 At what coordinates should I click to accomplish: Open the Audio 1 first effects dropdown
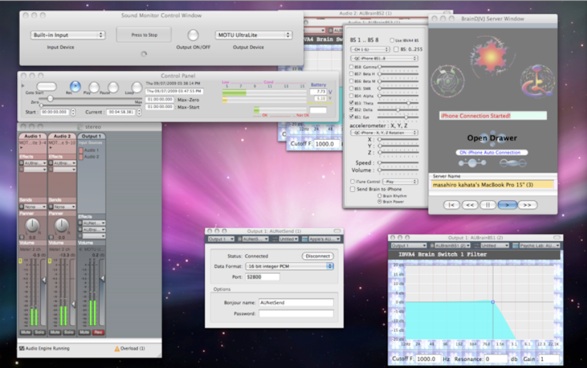click(x=35, y=163)
